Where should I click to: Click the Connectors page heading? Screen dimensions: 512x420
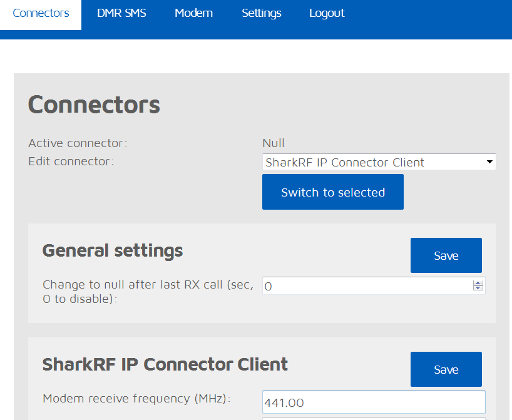tap(94, 105)
